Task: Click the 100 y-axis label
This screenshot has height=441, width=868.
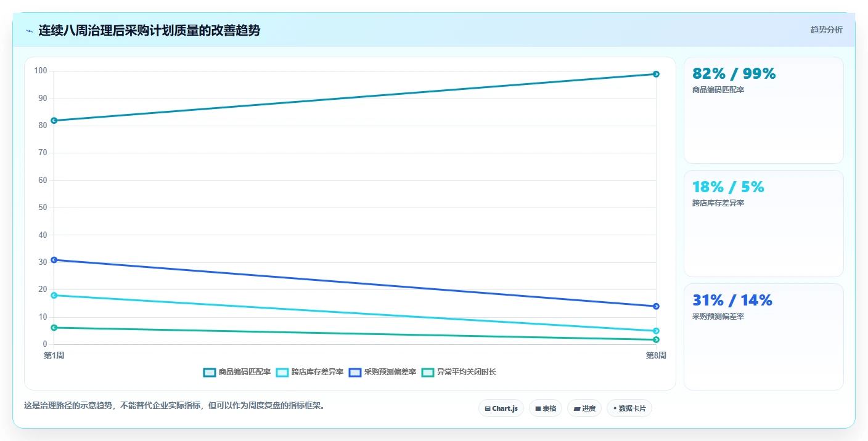Action: point(41,71)
